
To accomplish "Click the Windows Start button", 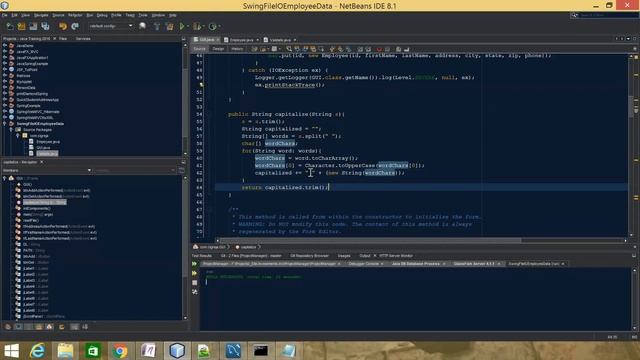I will (11, 351).
